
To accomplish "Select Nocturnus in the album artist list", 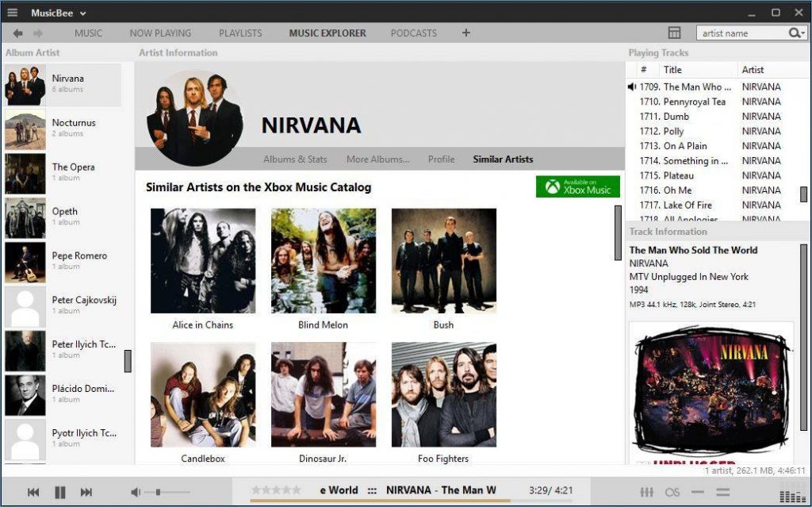I will point(63,129).
